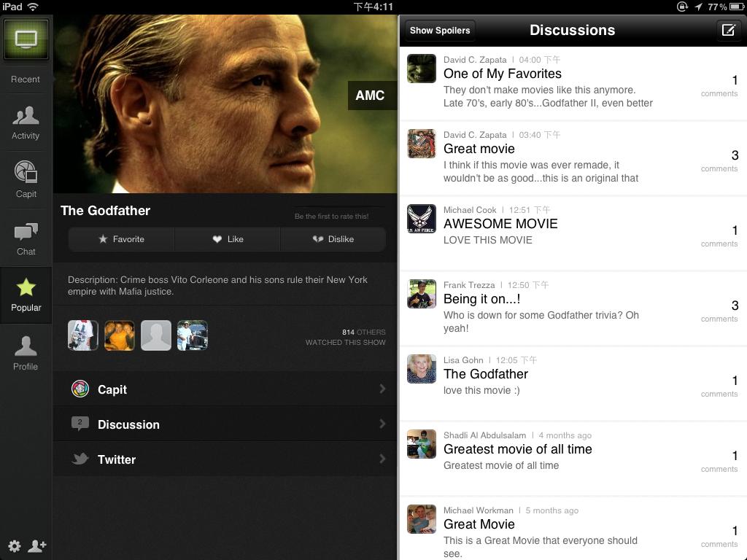Click the author name "Frank Trezza"
Image resolution: width=747 pixels, height=560 pixels.
pyautogui.click(x=469, y=285)
